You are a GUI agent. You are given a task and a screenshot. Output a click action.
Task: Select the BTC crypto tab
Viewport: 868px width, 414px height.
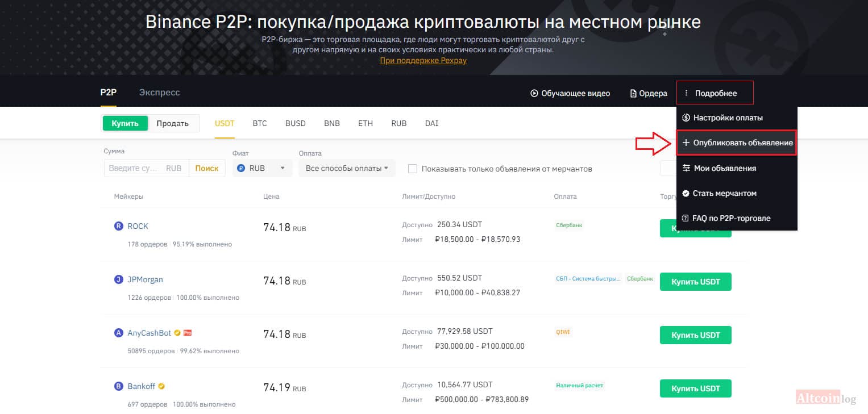(x=260, y=123)
